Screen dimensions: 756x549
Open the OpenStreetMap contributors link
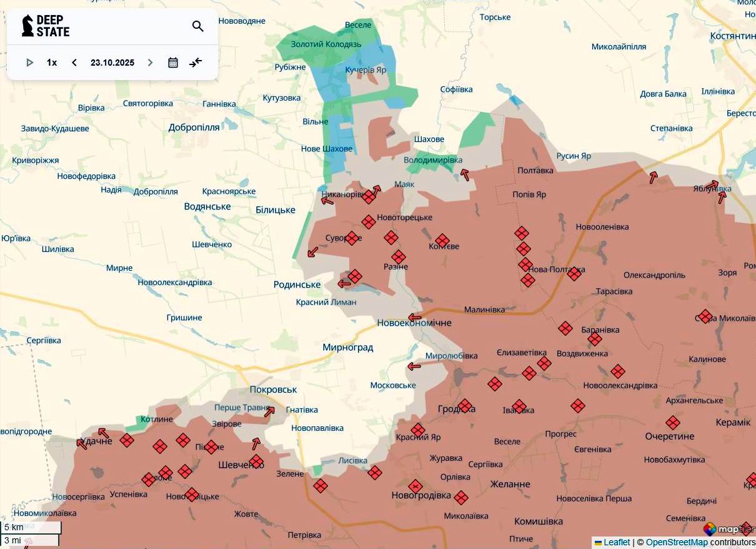pyautogui.click(x=676, y=542)
